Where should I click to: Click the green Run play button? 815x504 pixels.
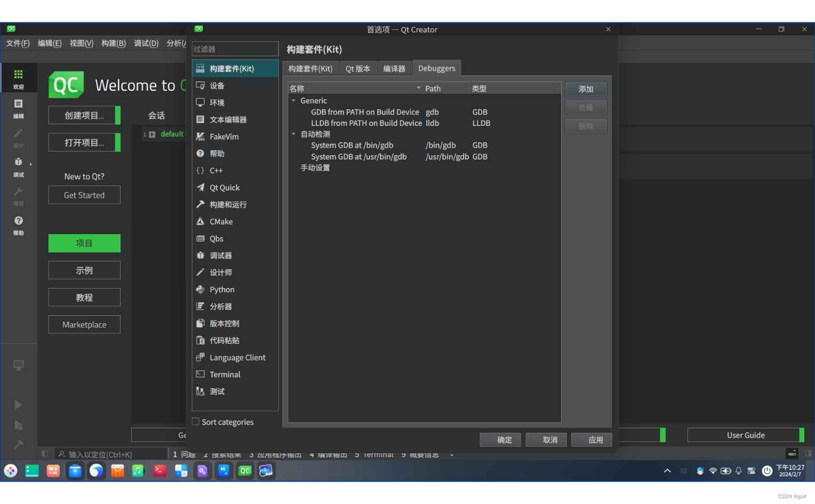(18, 405)
